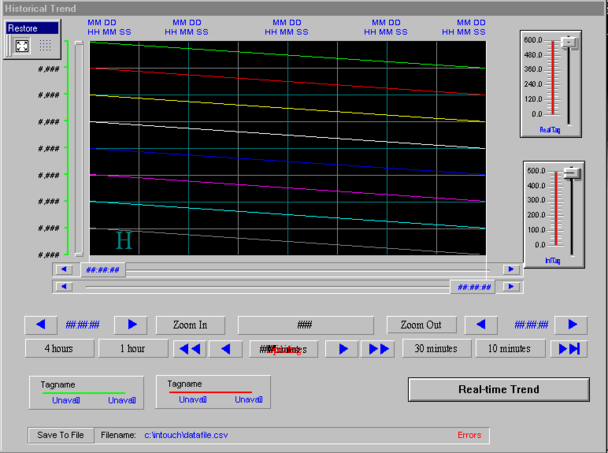Click right arrow of upper horizontal scooter

click(511, 269)
